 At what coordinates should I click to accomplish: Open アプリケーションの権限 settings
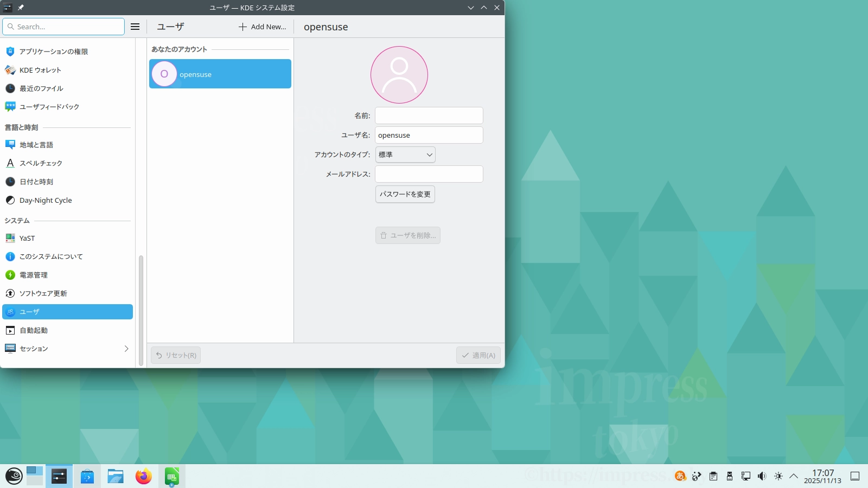[67, 52]
